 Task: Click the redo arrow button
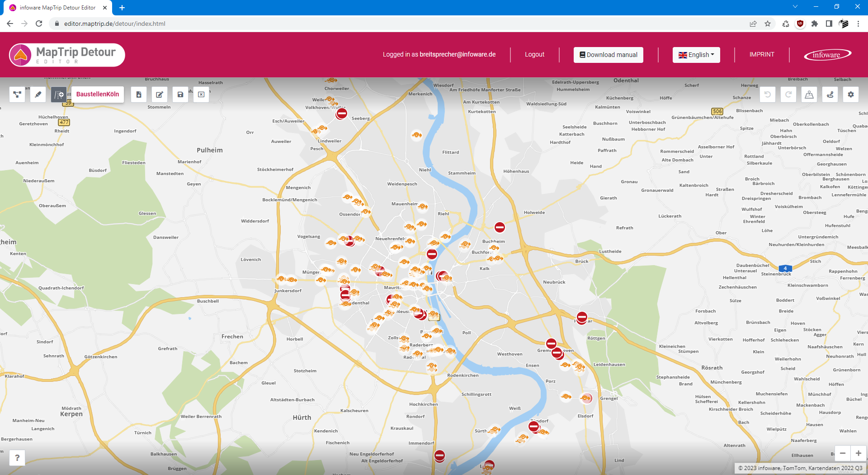[788, 95]
